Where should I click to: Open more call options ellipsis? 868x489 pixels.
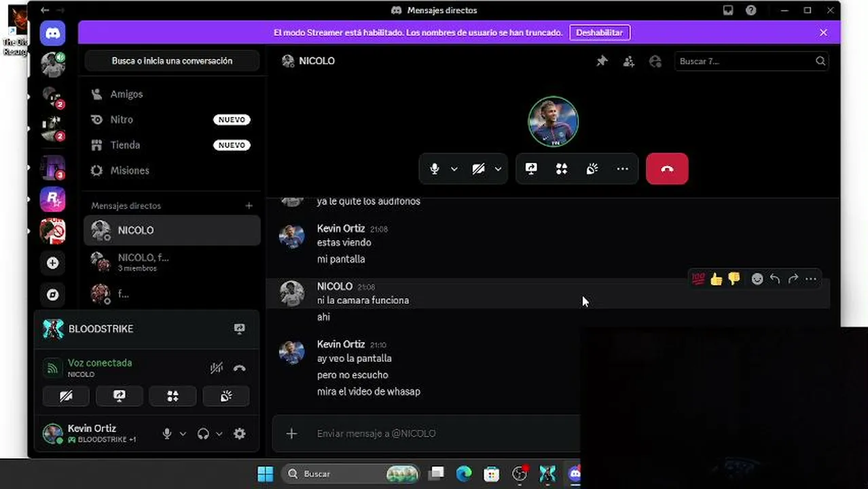pos(622,169)
